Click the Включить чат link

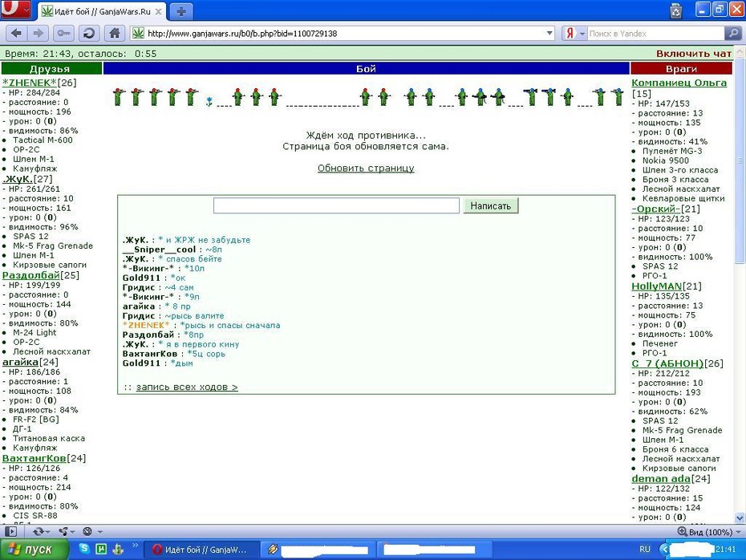point(694,53)
